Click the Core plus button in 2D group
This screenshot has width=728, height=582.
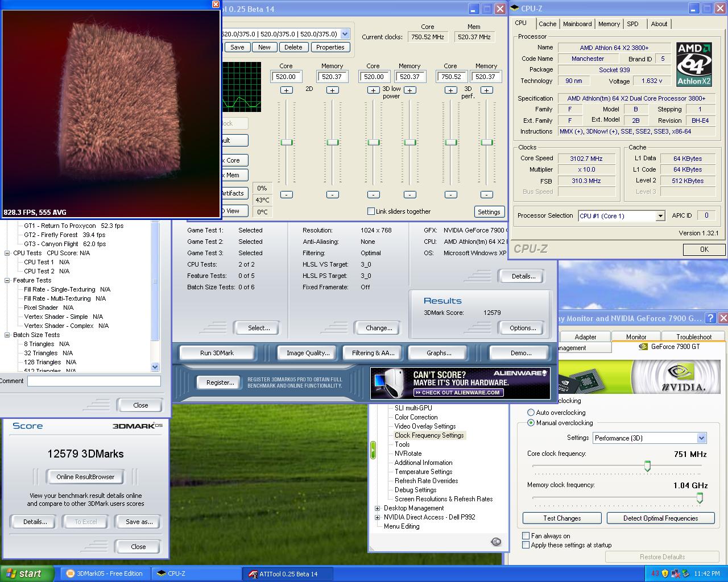[287, 90]
